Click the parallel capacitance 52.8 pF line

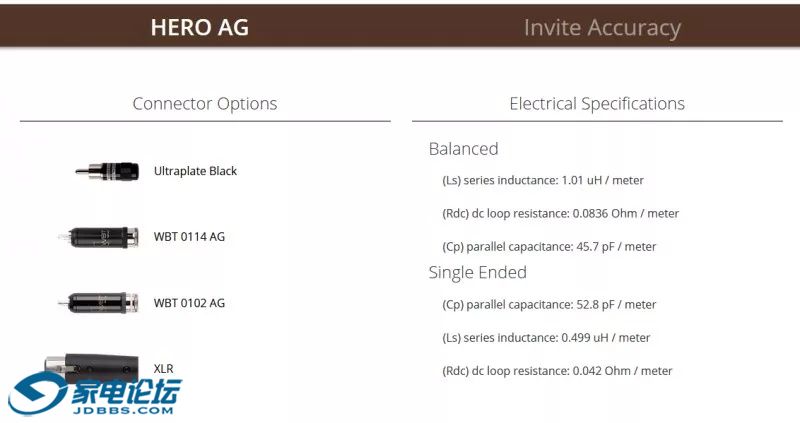[x=549, y=305]
